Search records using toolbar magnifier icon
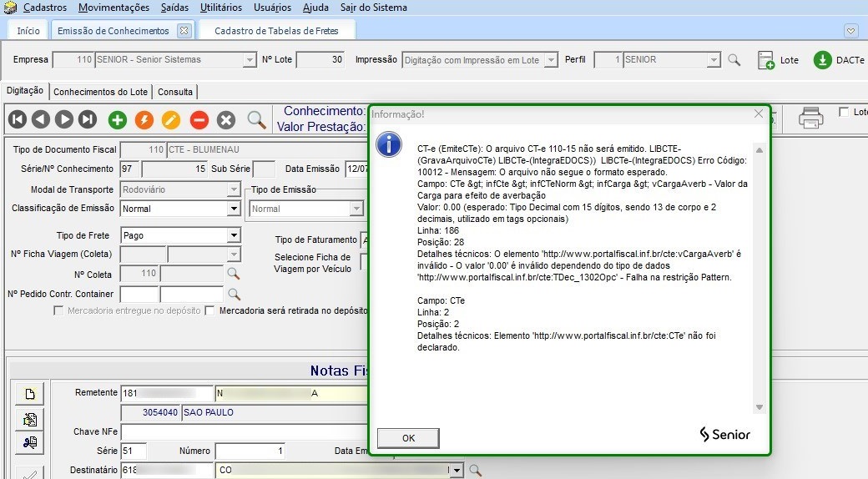 [256, 119]
